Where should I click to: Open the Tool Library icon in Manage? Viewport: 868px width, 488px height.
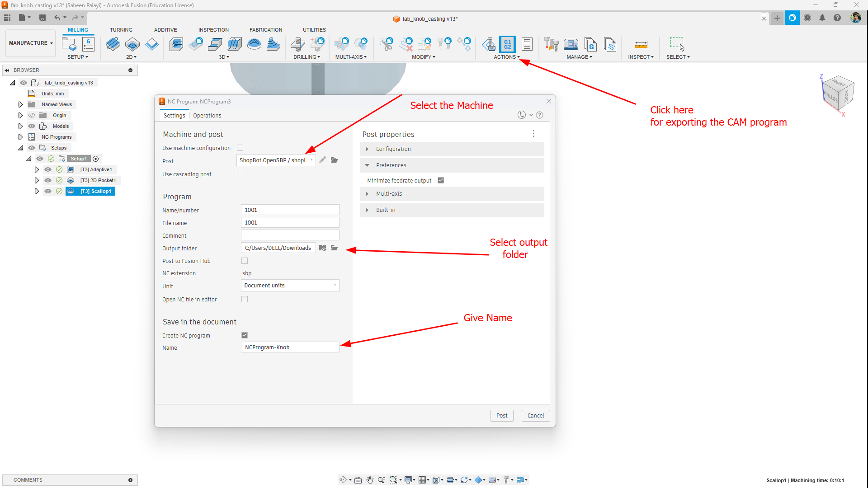pyautogui.click(x=551, y=44)
